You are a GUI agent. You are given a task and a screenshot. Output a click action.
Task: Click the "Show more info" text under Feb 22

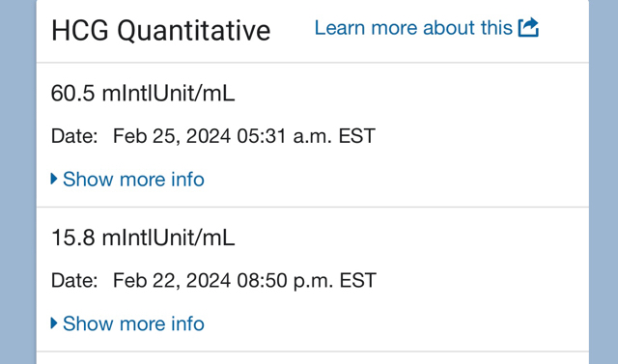pos(133,323)
